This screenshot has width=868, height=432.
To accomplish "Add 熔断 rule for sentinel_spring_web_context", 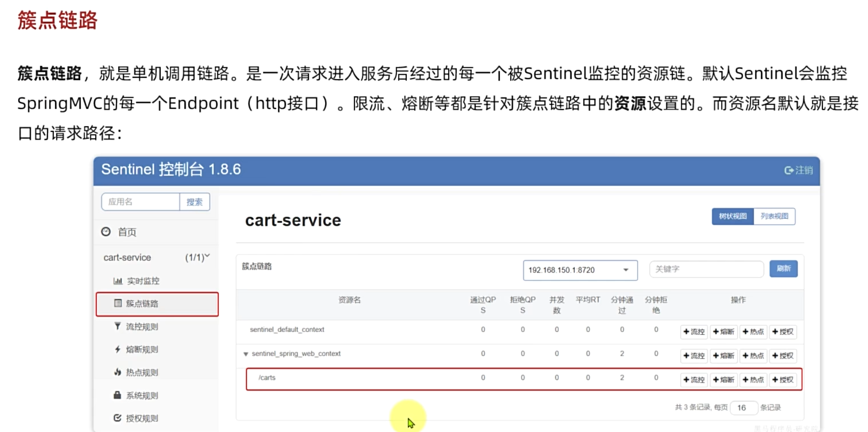I will pos(724,356).
